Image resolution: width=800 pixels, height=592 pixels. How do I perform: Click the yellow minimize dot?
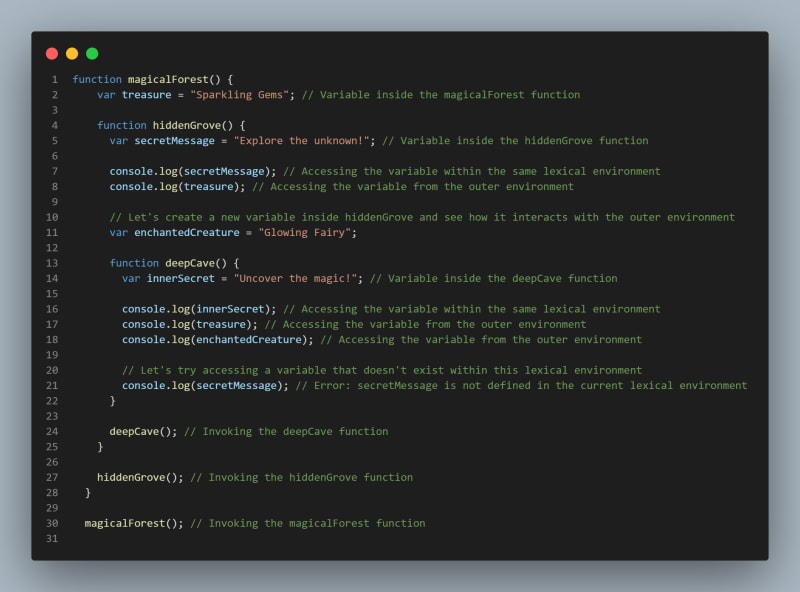point(72,54)
